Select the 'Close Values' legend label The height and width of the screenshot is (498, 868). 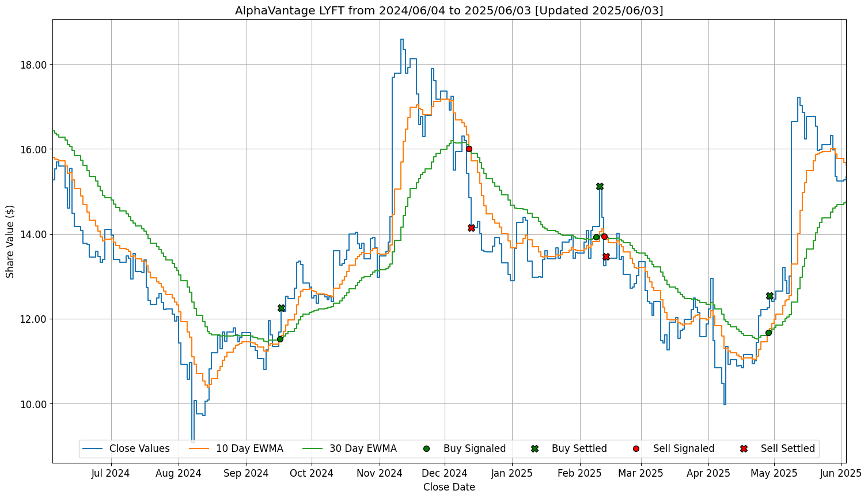[139, 448]
